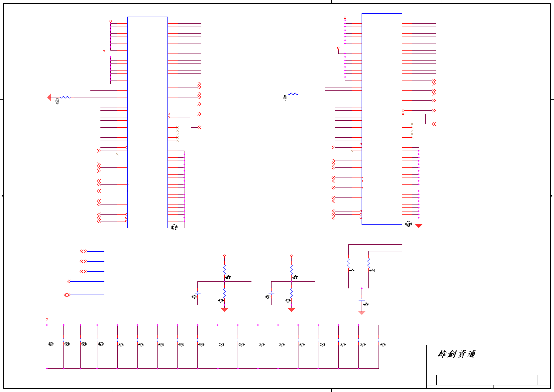Click the GP marker beside the right IC
The image size is (554, 392).
pos(409,224)
